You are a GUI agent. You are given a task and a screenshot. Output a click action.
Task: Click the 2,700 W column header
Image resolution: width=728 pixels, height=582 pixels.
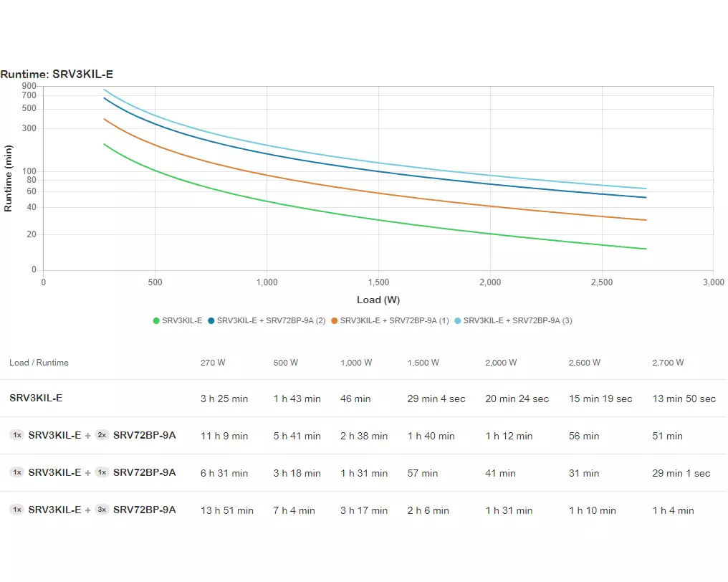668,363
